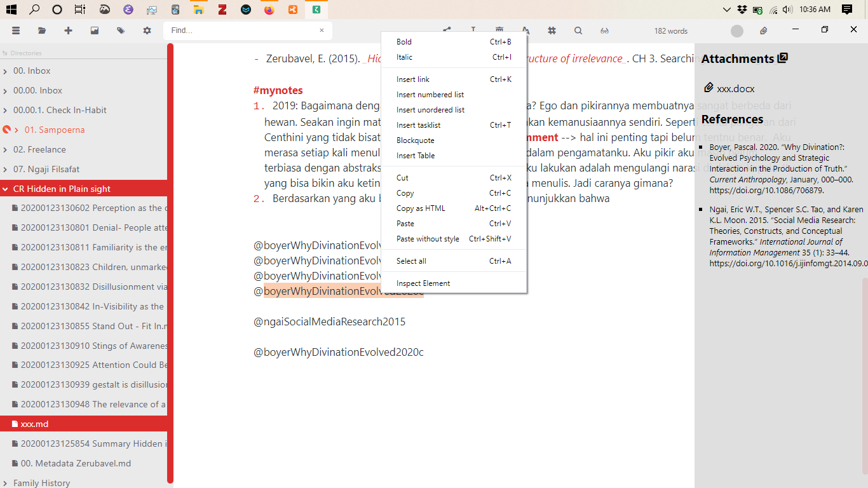Open the settings gear icon
Viewport: 868px width, 488px height.
(147, 30)
